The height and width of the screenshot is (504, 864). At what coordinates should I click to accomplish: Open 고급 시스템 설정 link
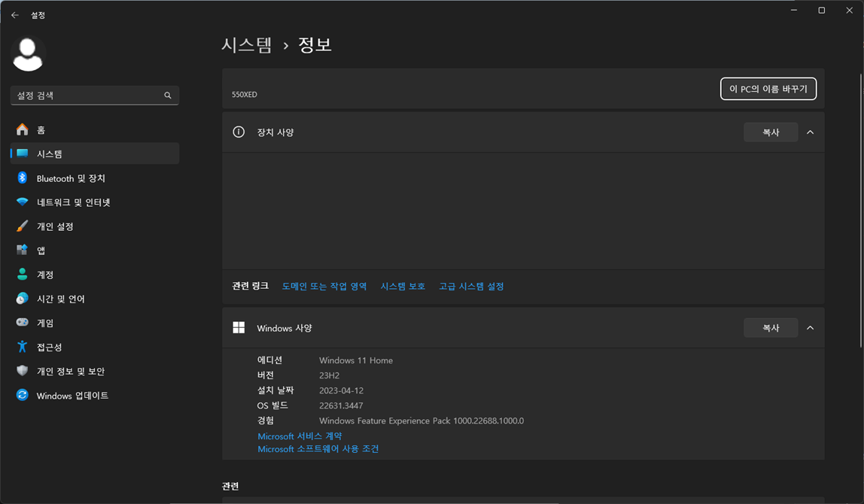coord(471,286)
